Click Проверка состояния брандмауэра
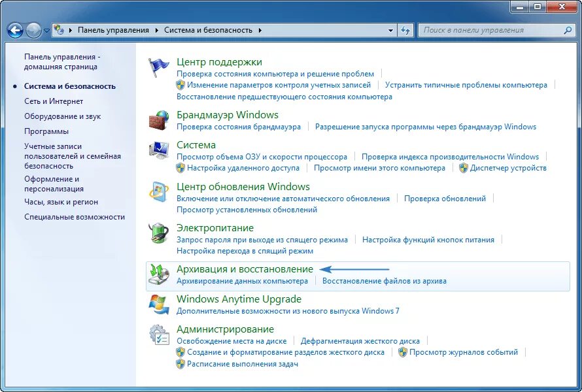 tap(239, 127)
